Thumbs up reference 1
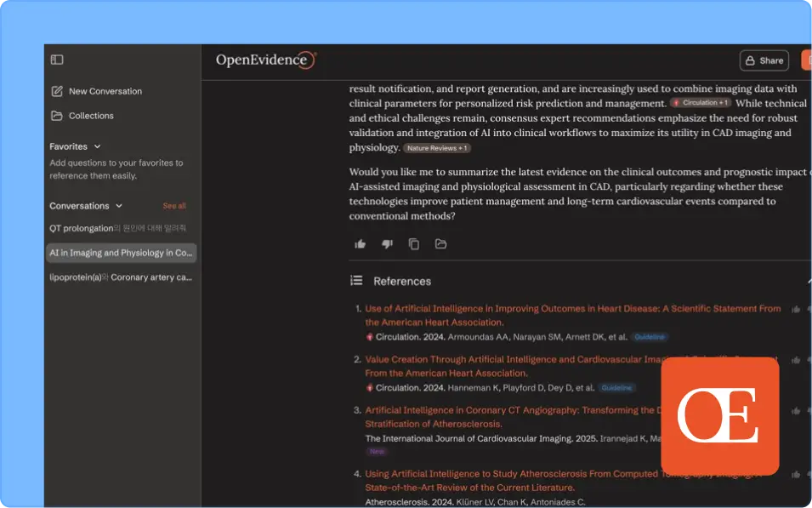Viewport: 812px width, 508px height. [796, 310]
